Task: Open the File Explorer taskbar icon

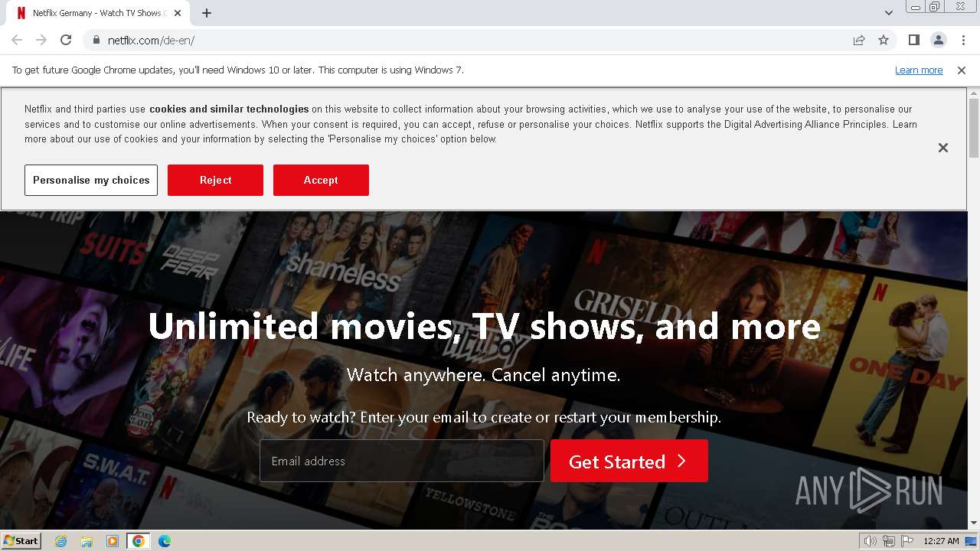Action: pyautogui.click(x=87, y=541)
